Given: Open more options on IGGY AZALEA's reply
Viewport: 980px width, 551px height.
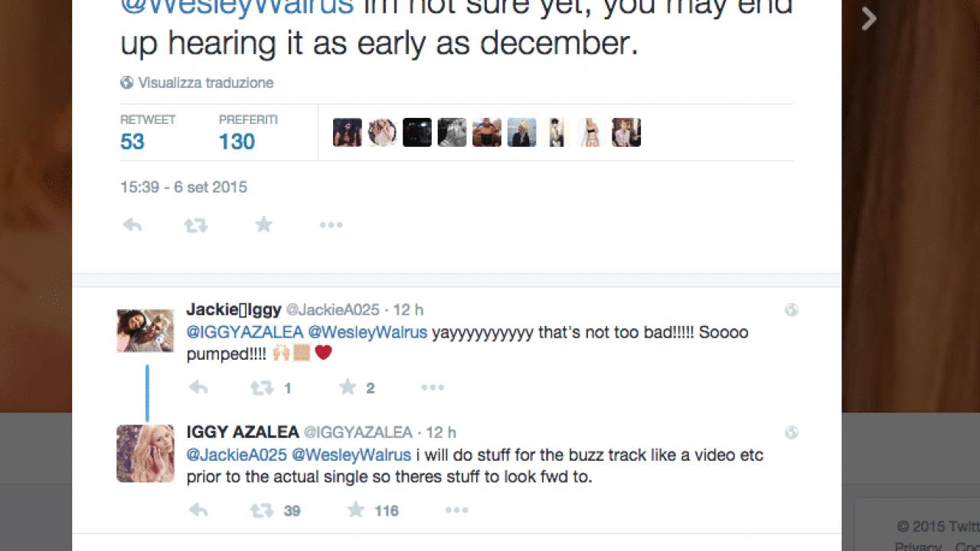Looking at the screenshot, I should click(x=456, y=510).
